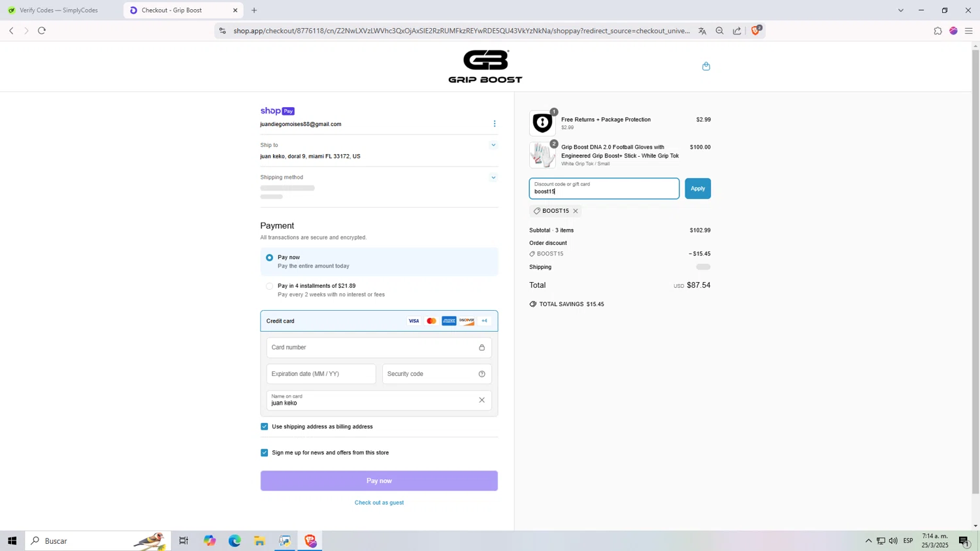Close the Checkout - Grip Boost tab

[x=235, y=10]
